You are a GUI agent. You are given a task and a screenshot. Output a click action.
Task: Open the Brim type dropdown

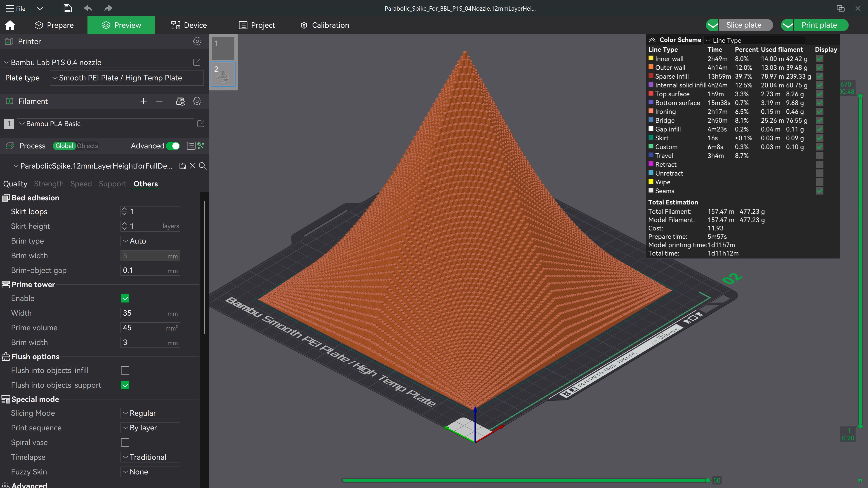(150, 241)
